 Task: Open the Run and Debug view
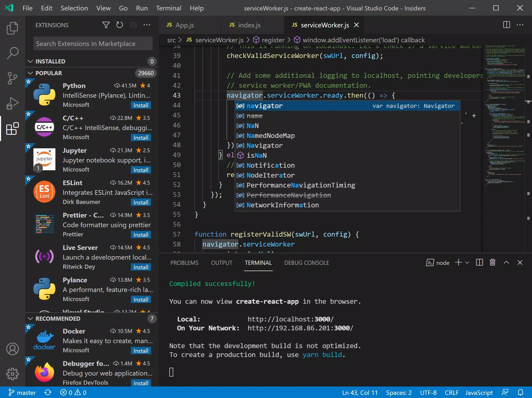pos(12,103)
